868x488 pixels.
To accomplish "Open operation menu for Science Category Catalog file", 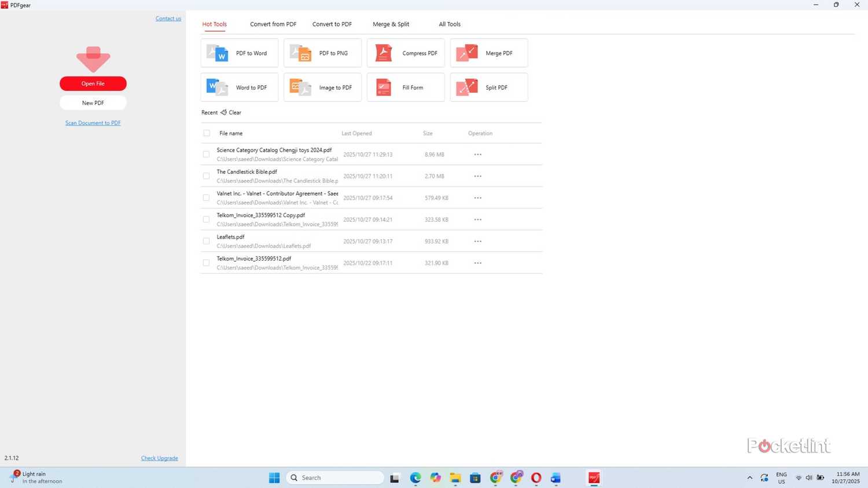I will click(x=477, y=155).
